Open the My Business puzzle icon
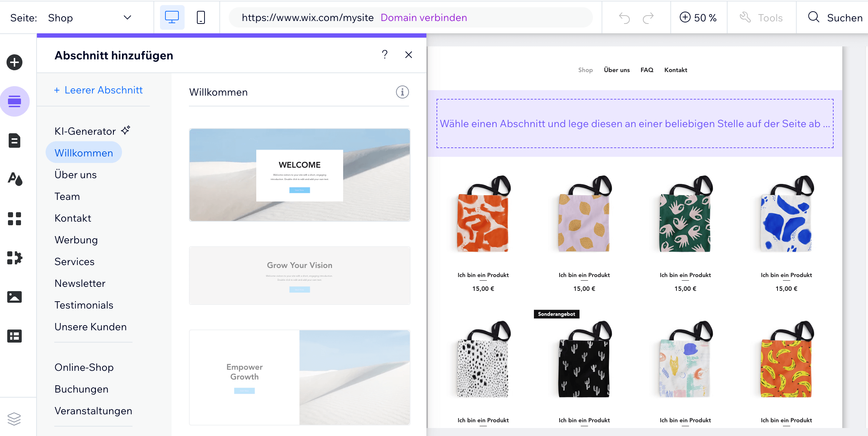The height and width of the screenshot is (436, 868). tap(15, 258)
